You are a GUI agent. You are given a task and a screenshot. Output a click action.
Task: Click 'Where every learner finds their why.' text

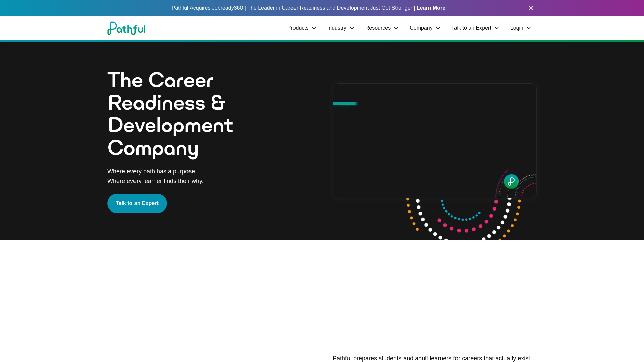click(155, 181)
